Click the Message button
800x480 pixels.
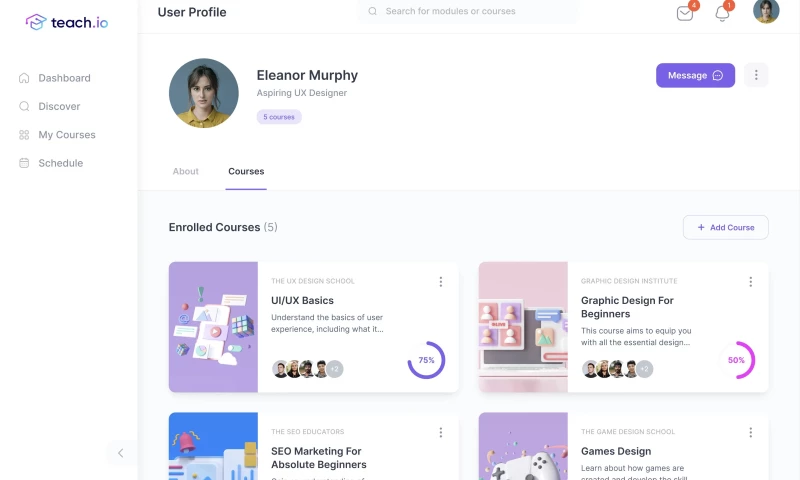695,75
